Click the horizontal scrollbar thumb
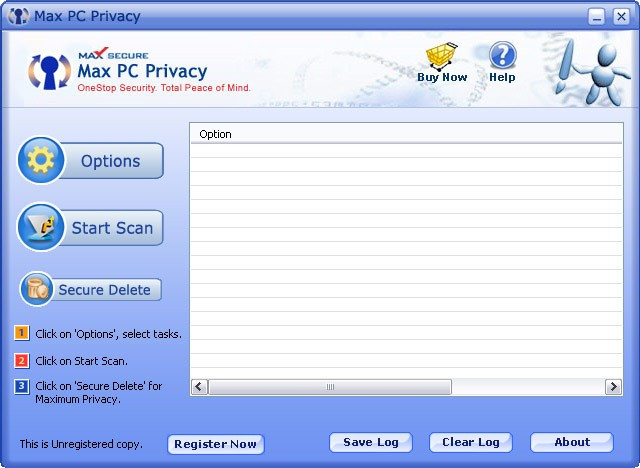 tap(330, 387)
